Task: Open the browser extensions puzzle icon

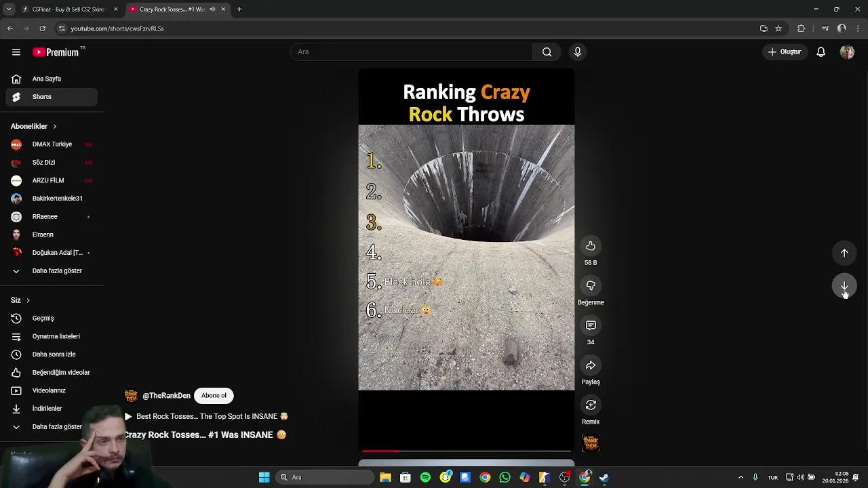Action: coord(802,28)
